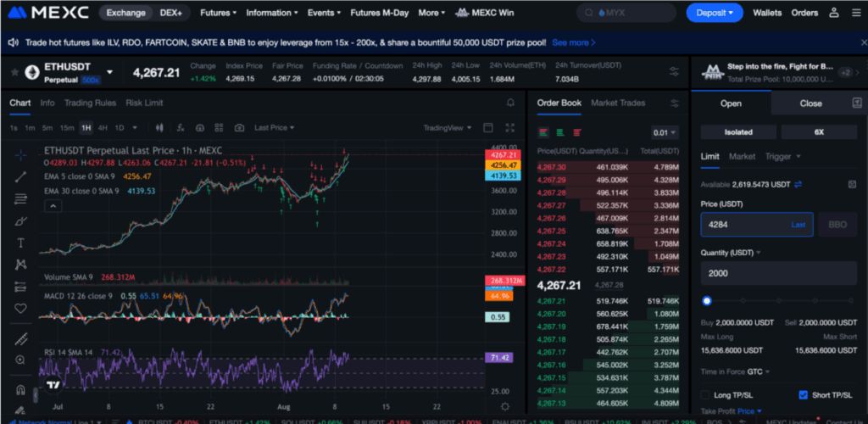Expand the Last Price chart dropdown
Viewport: 868px width, 424px height.
(274, 128)
